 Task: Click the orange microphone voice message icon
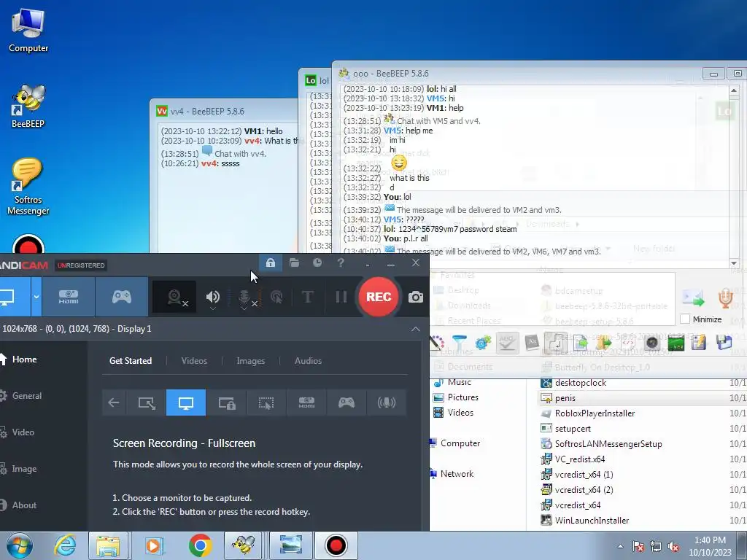(x=725, y=298)
